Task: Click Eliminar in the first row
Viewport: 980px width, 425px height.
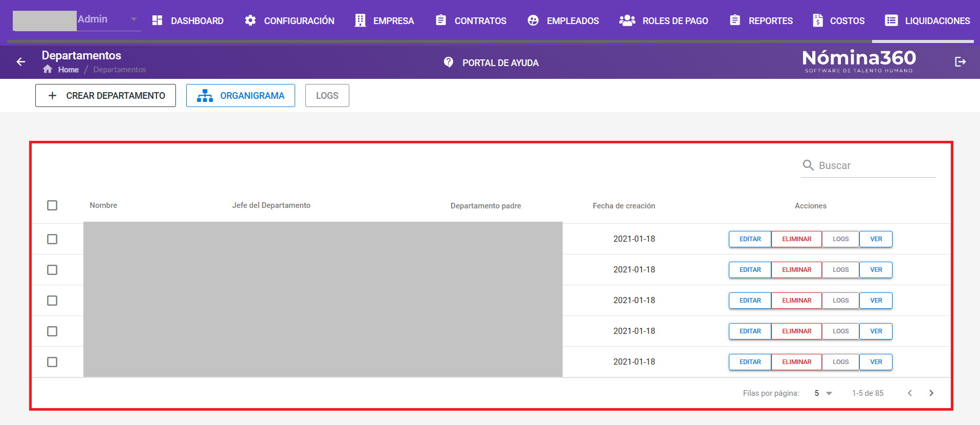Action: tap(796, 239)
